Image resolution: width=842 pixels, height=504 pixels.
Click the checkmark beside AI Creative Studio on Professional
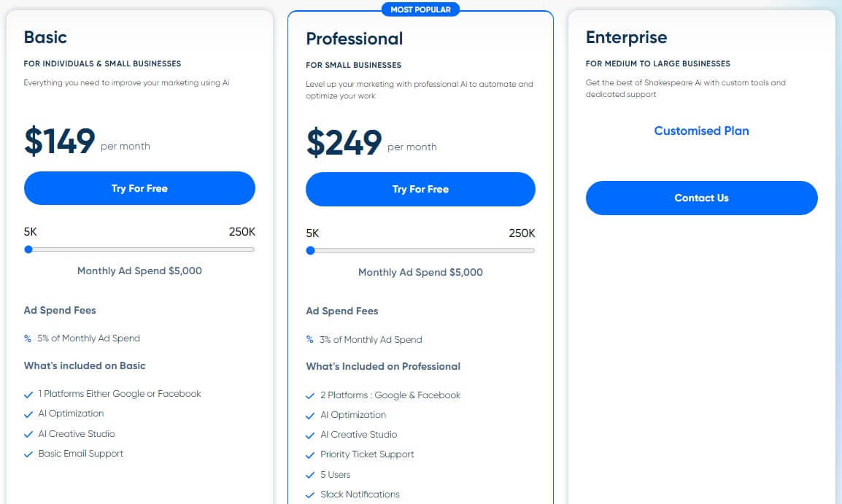click(x=310, y=435)
